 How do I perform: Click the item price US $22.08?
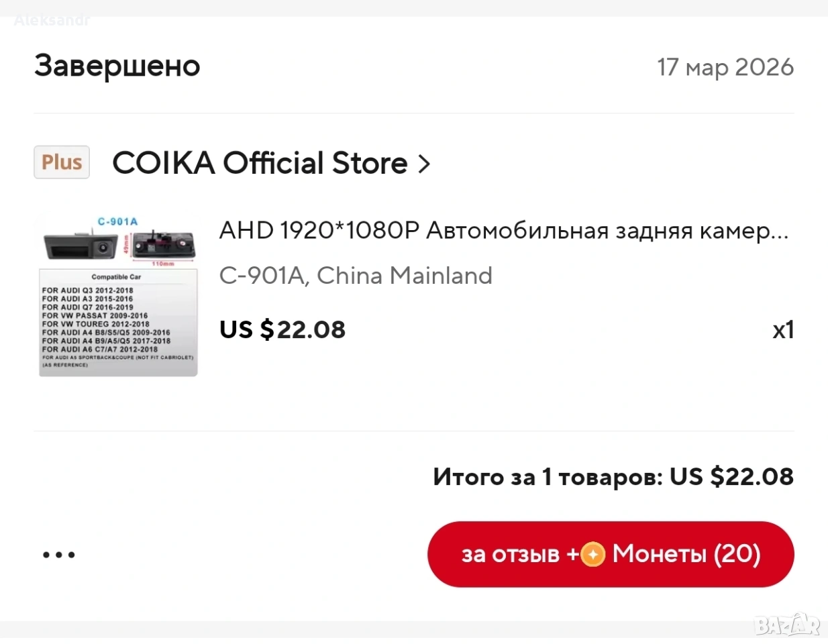point(282,329)
